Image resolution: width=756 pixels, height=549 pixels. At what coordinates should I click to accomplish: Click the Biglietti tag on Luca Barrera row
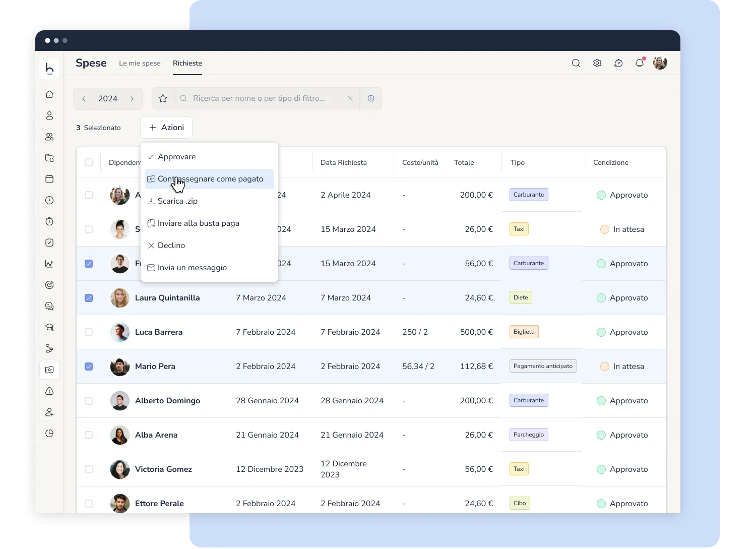[x=524, y=332]
